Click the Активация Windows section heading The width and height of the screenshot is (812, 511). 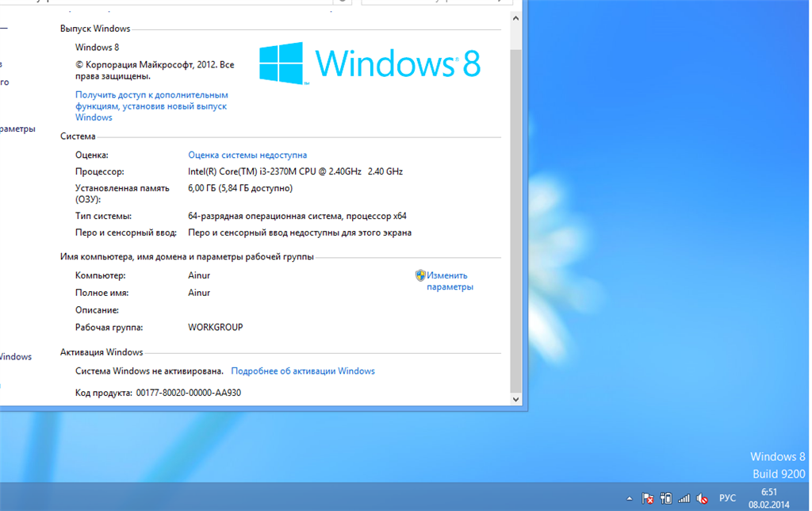[101, 352]
